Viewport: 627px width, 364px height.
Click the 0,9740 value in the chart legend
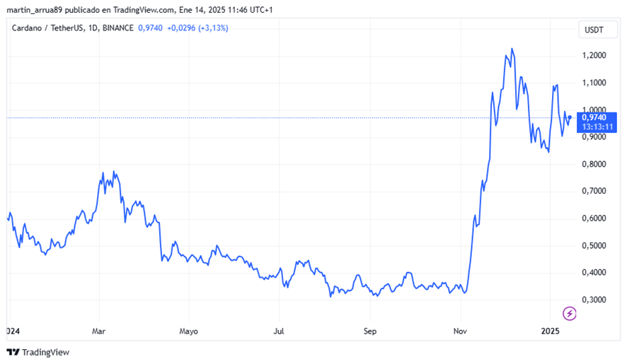pos(150,28)
